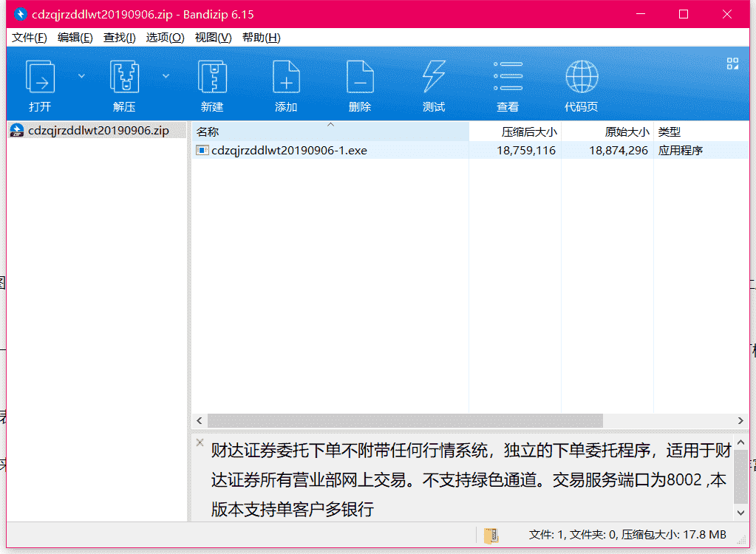Sort by the 压缩后大小 column header
This screenshot has width=756, height=554.
pos(515,131)
